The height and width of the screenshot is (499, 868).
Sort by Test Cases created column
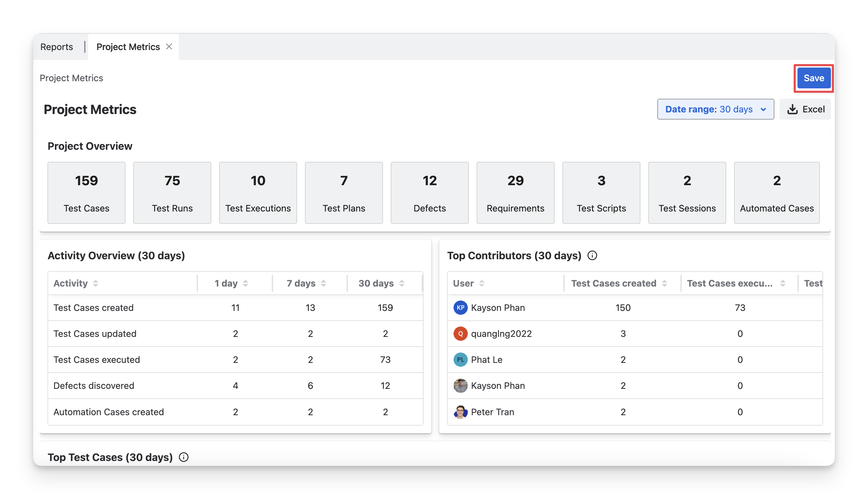point(664,283)
